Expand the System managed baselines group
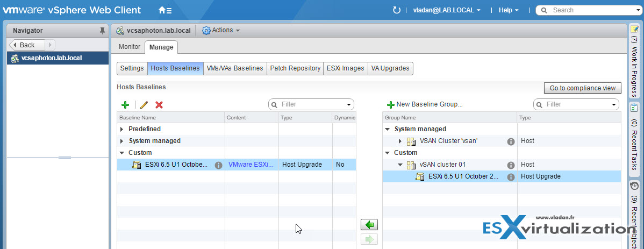Image resolution: width=644 pixels, height=249 pixels. pyautogui.click(x=122, y=141)
